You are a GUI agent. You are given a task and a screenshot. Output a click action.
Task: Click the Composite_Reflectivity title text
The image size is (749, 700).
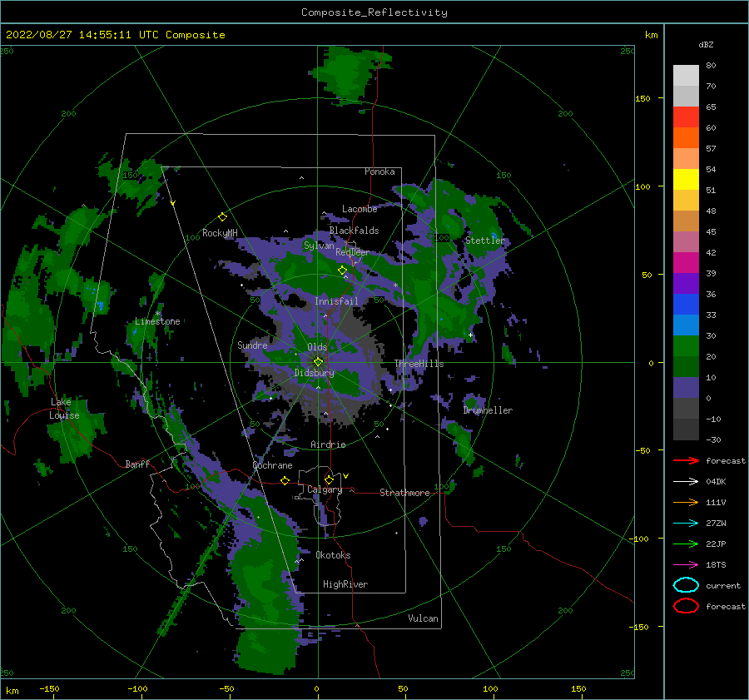pos(374,12)
